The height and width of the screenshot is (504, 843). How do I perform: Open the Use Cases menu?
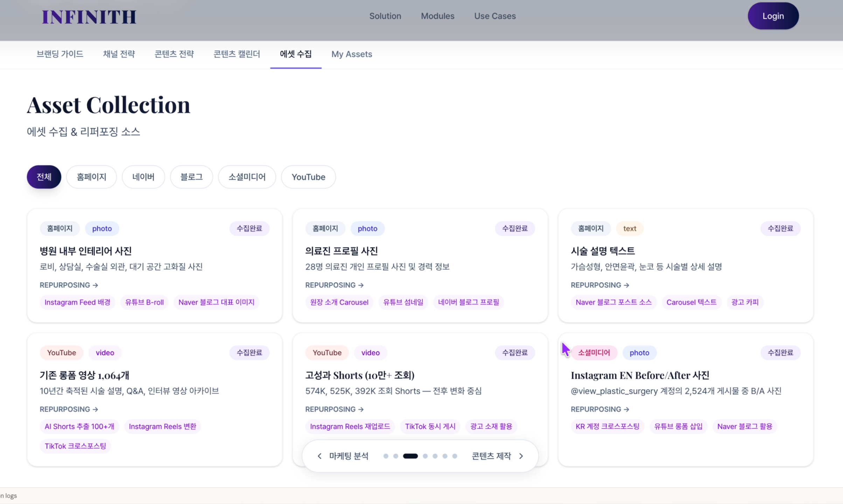point(495,16)
